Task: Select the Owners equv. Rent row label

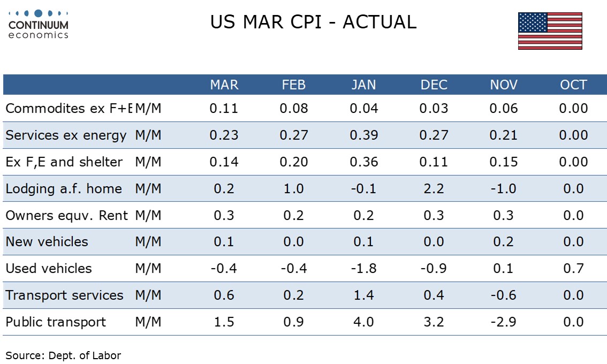Action: click(x=66, y=216)
